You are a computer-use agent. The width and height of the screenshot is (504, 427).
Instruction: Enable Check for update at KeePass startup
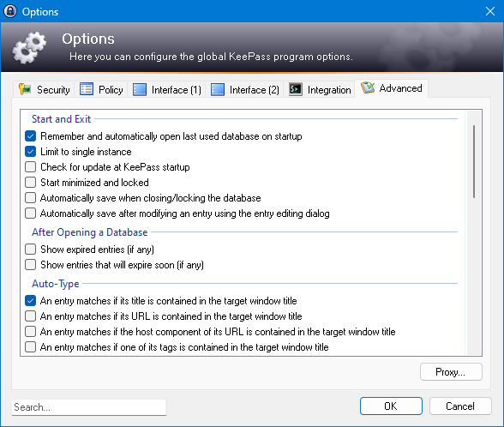click(x=31, y=167)
